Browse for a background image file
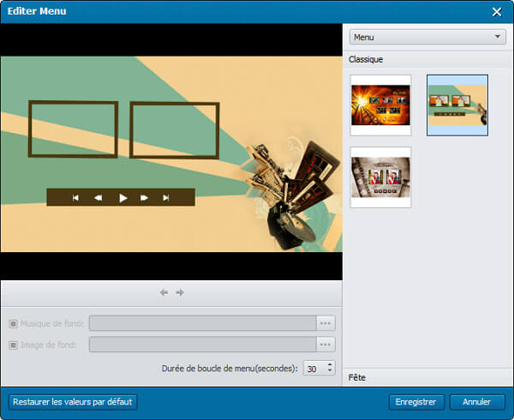Image resolution: width=514 pixels, height=420 pixels. pos(326,345)
